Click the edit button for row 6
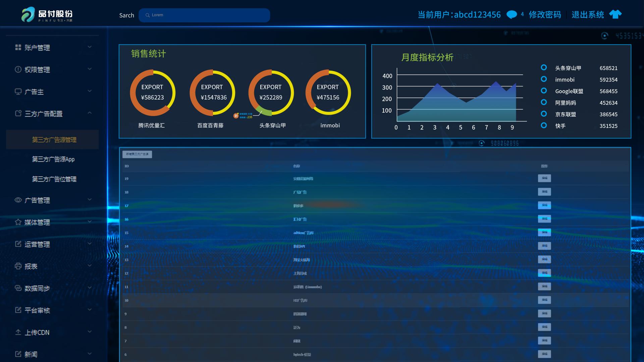Image resolution: width=644 pixels, height=362 pixels. pos(544,354)
